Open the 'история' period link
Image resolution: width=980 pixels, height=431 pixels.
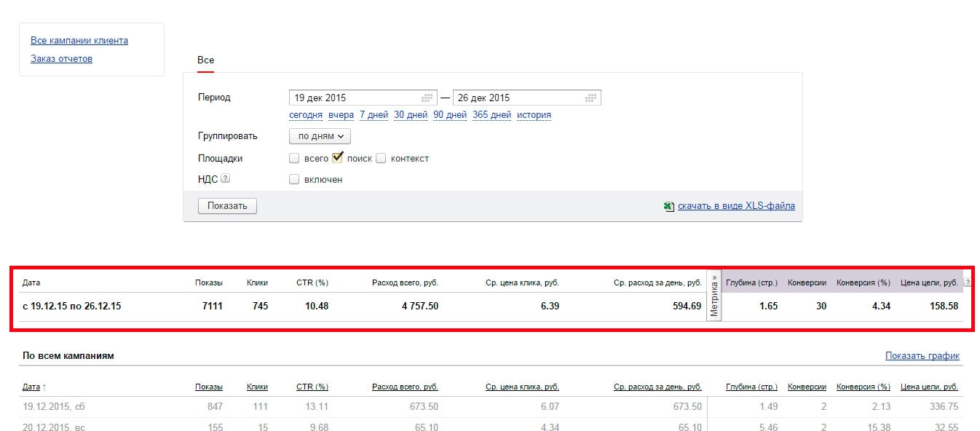point(534,115)
